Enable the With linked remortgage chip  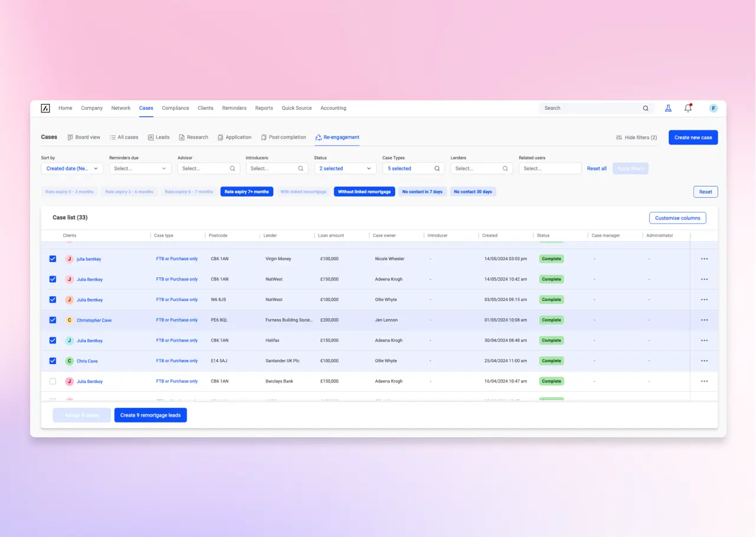click(304, 192)
